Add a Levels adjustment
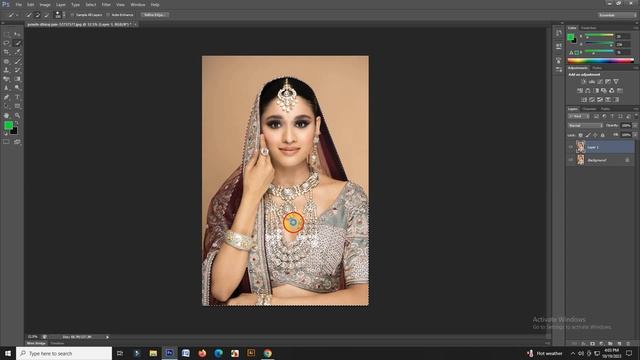Viewport: 640px width, 360px height. 591,82
